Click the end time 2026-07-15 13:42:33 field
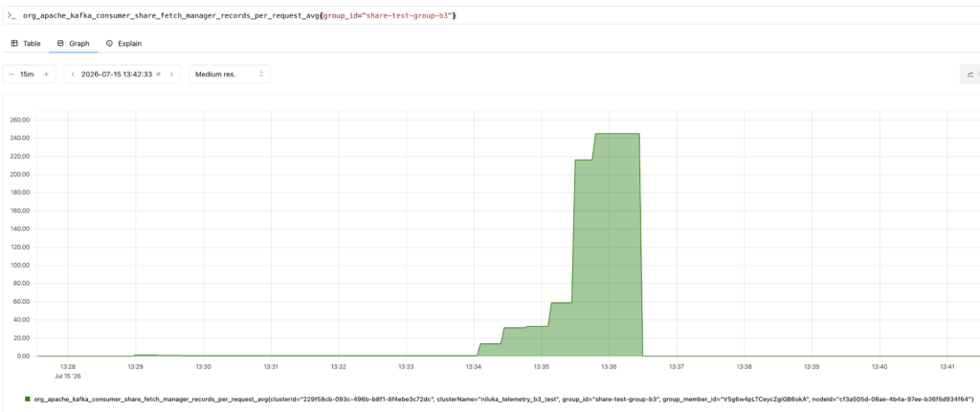980x412 pixels. [x=117, y=75]
